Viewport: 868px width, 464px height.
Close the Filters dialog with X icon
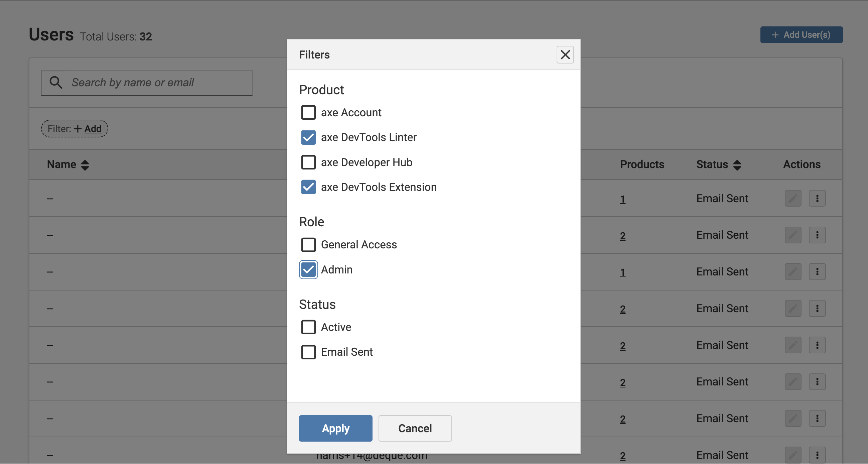click(565, 54)
